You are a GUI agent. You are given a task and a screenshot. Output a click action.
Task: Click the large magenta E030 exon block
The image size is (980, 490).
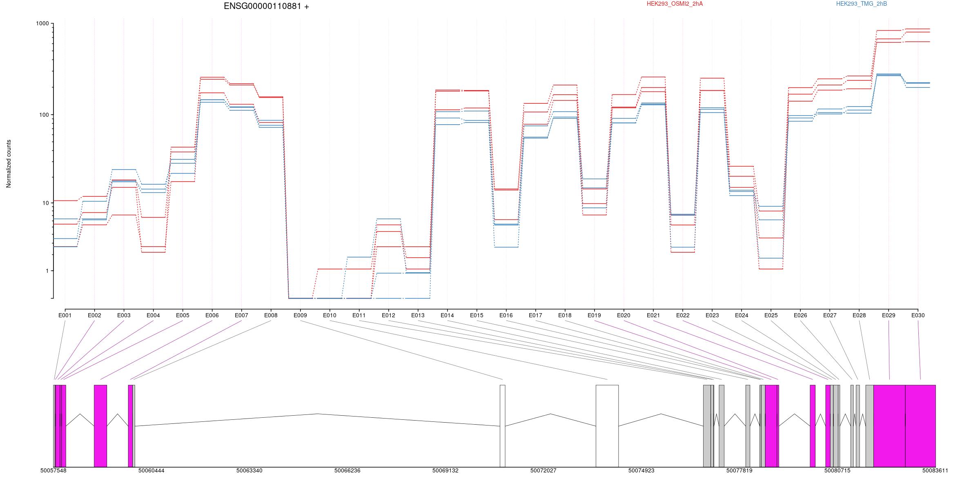pos(920,426)
